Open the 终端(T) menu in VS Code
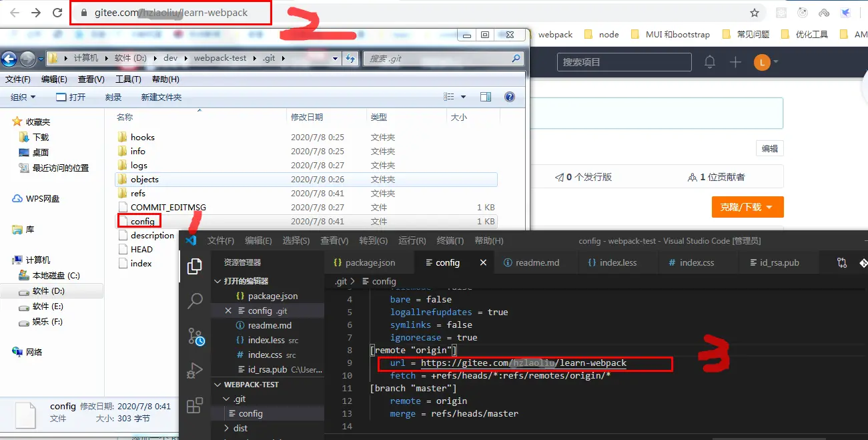 (x=450, y=240)
